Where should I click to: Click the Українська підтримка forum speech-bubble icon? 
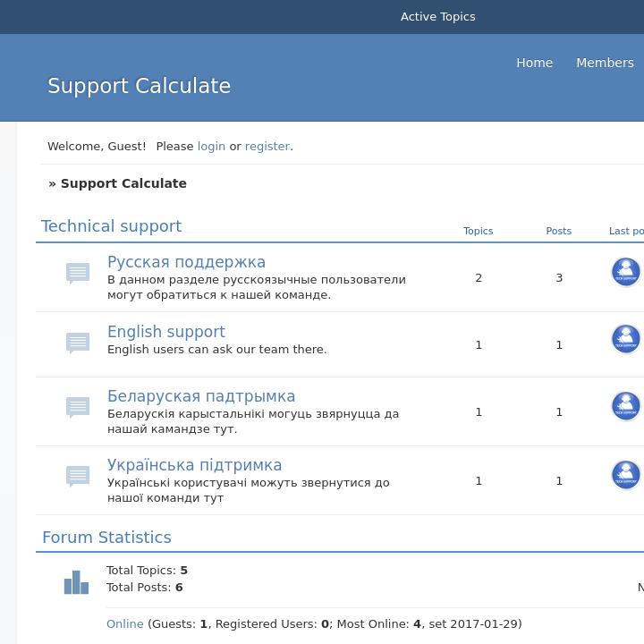(x=78, y=477)
